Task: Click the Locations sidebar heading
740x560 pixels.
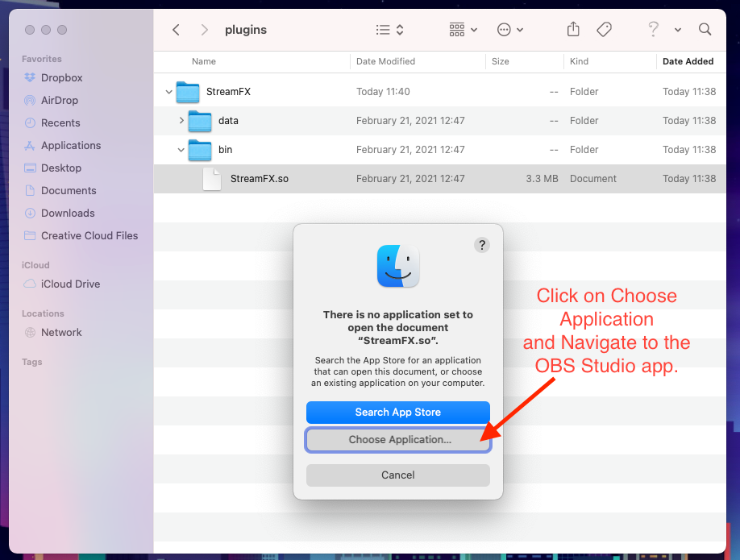Action: pos(43,313)
